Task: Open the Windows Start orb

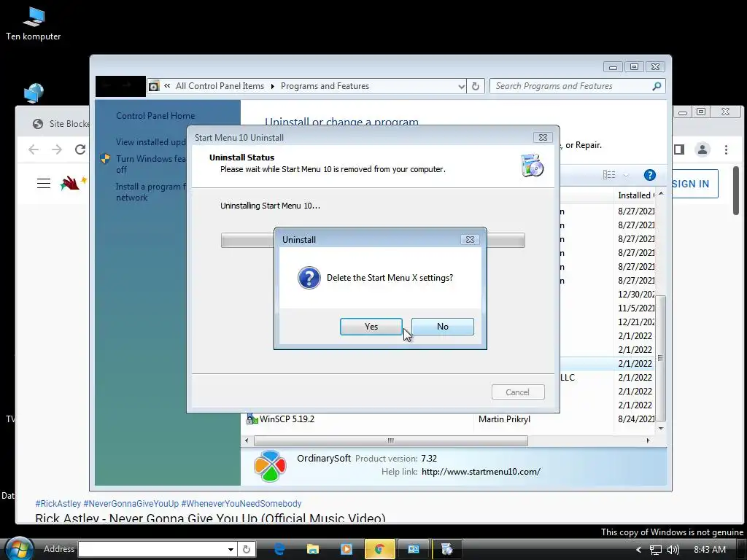Action: click(19, 548)
